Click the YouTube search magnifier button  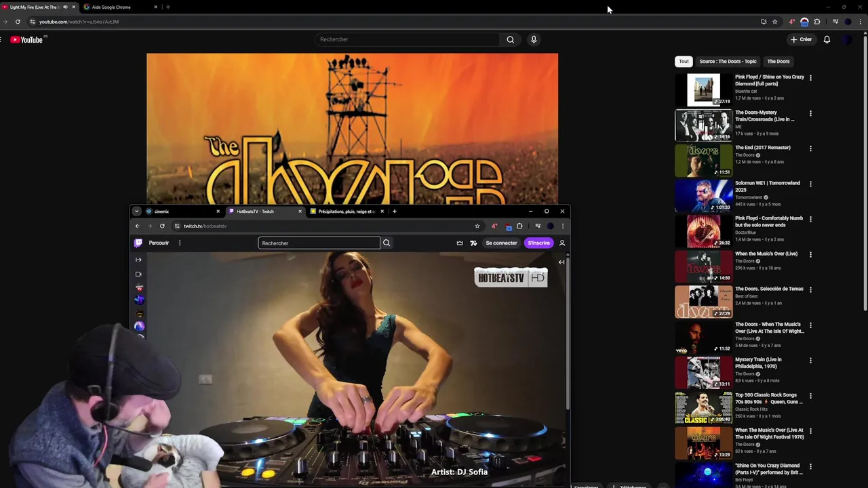tap(510, 39)
